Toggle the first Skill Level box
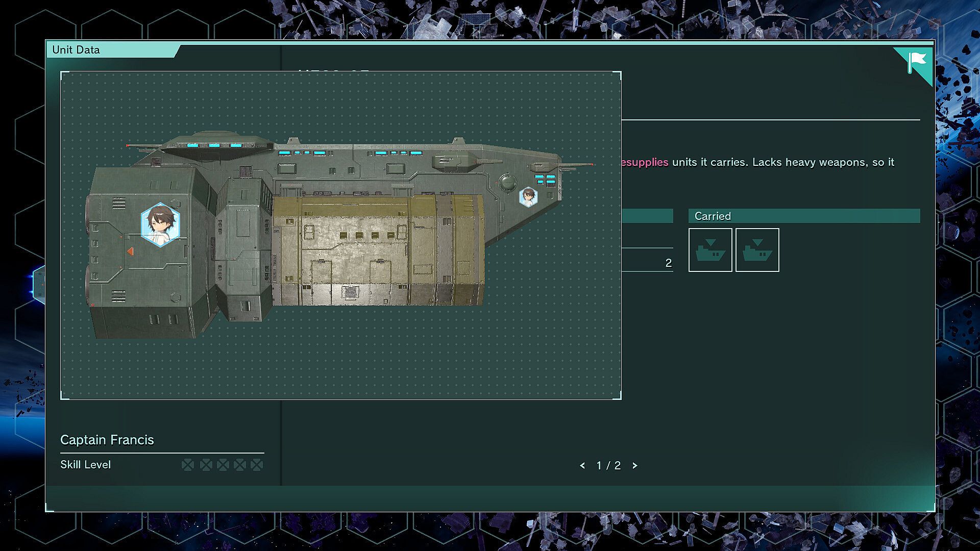The width and height of the screenshot is (980, 551). click(188, 465)
